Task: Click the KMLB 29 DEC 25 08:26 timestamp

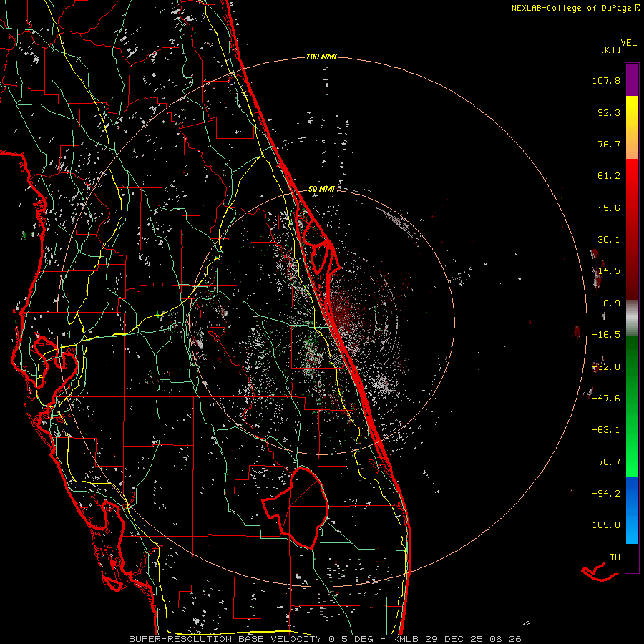Action: 457,639
